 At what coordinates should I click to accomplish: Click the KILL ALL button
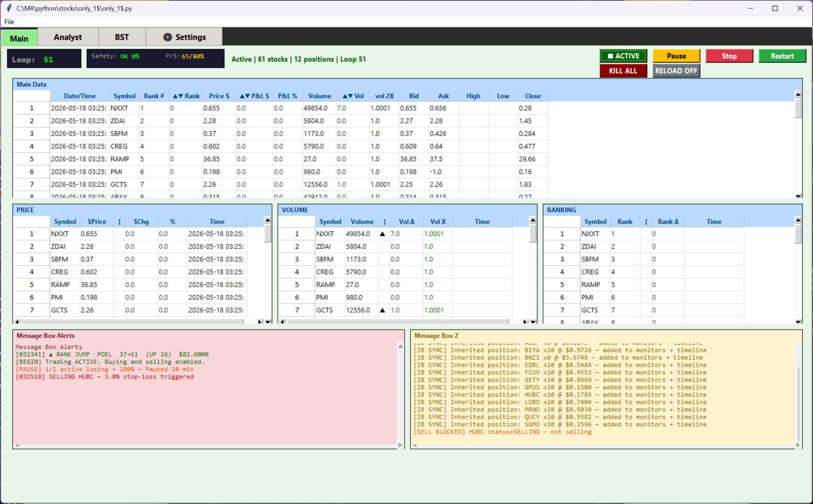[623, 71]
